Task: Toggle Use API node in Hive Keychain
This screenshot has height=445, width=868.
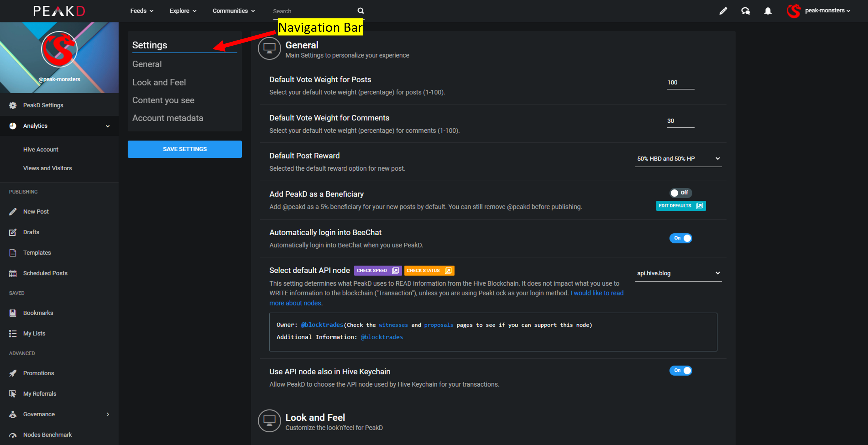Action: pyautogui.click(x=680, y=370)
